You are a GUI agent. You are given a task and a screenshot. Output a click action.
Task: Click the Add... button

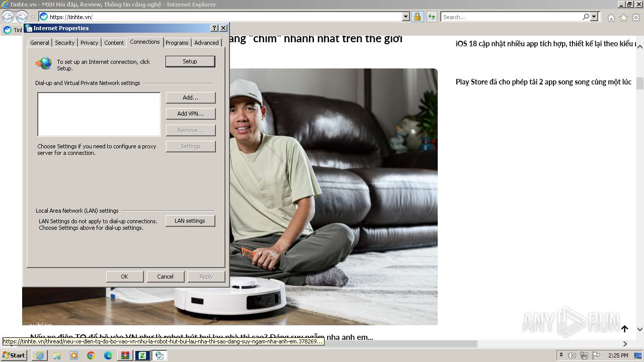tap(191, 98)
